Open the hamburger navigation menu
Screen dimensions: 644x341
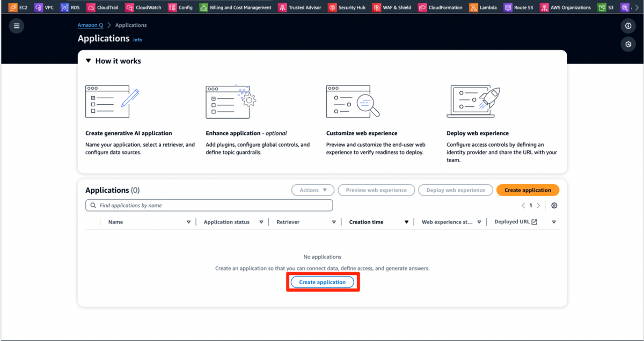pos(17,26)
